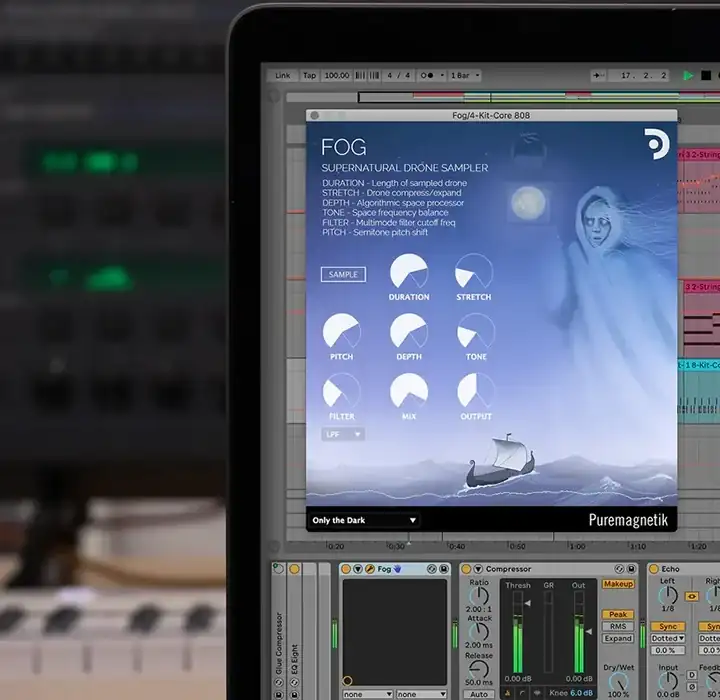The width and height of the screenshot is (720, 700).
Task: Toggle the EQ Eight device activator
Action: tap(294, 570)
